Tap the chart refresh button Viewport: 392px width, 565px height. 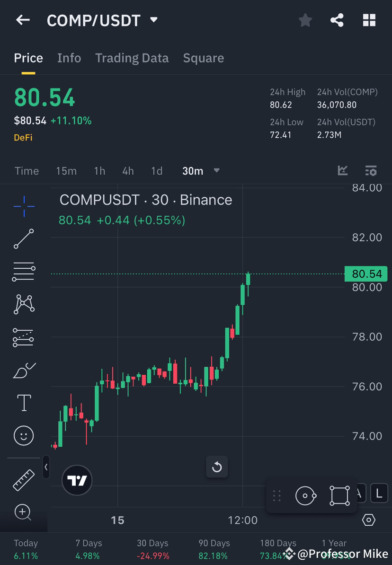[x=217, y=467]
